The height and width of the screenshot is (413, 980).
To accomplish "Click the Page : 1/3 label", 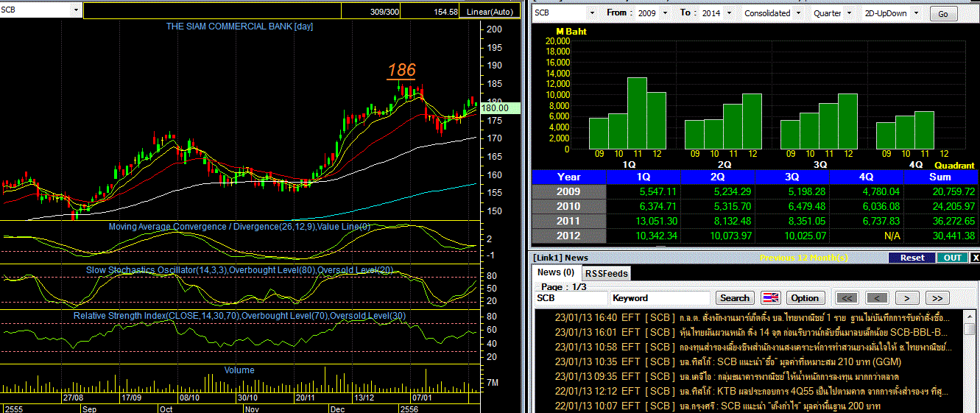I will [x=563, y=286].
